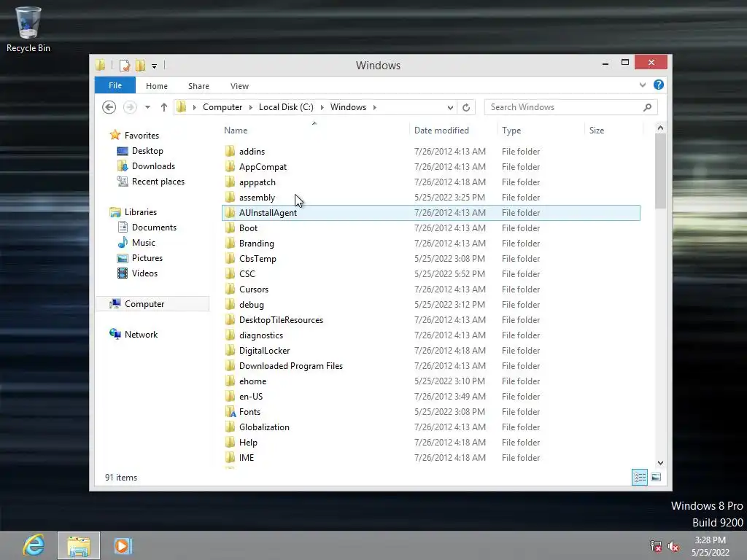Open Help with the blue question mark

(x=659, y=85)
